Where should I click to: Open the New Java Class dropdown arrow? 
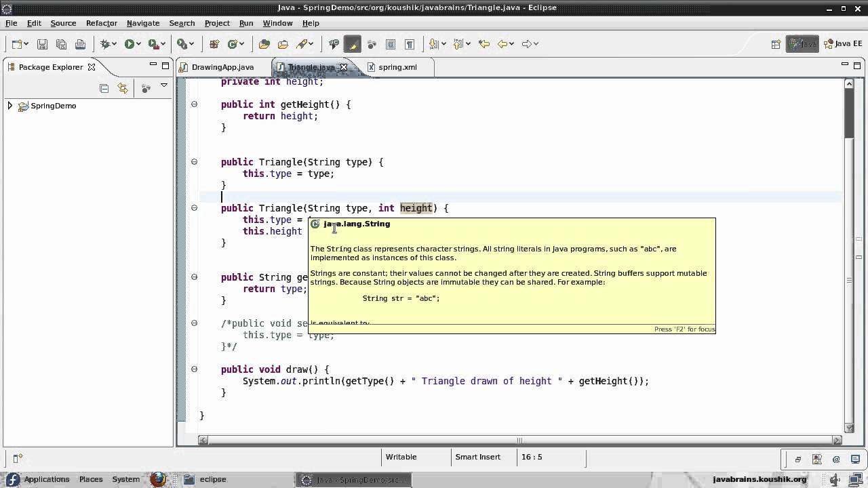click(242, 44)
